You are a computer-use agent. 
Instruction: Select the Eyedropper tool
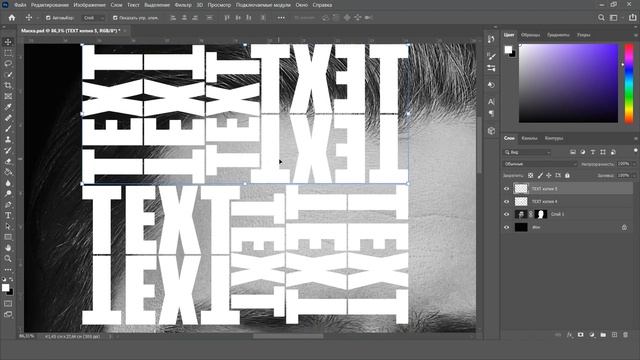[8, 107]
